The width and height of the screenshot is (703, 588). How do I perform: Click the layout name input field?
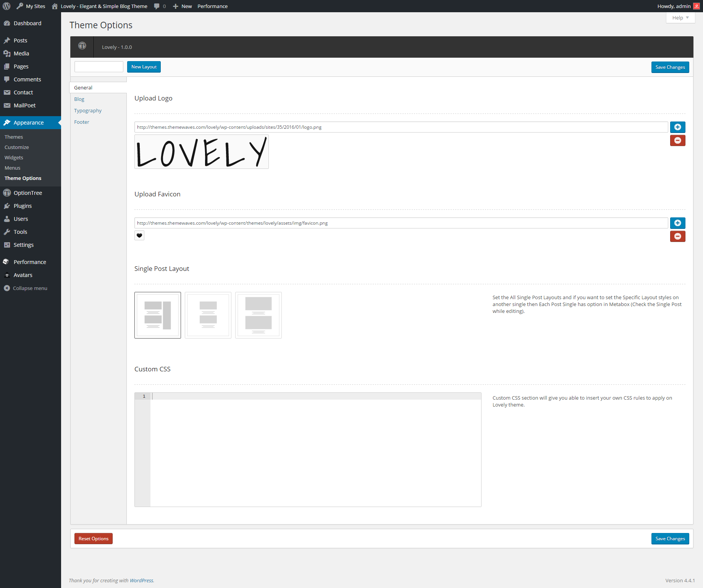coord(99,67)
